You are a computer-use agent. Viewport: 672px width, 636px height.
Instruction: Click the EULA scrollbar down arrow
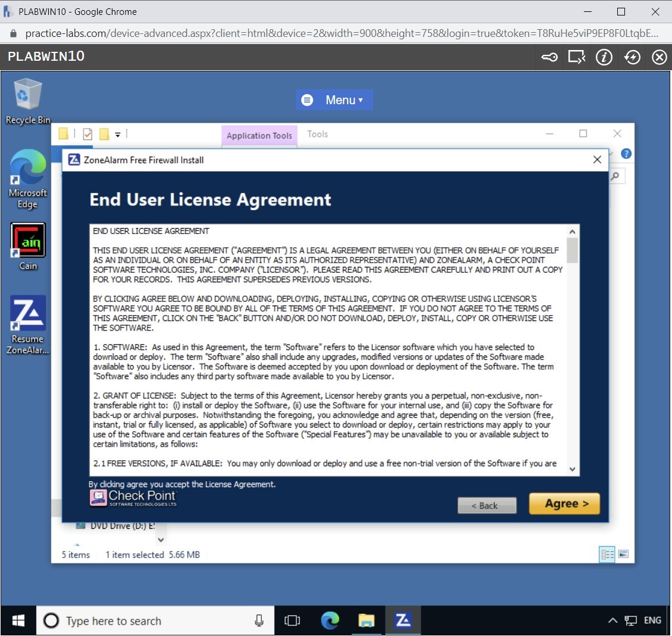pos(572,469)
